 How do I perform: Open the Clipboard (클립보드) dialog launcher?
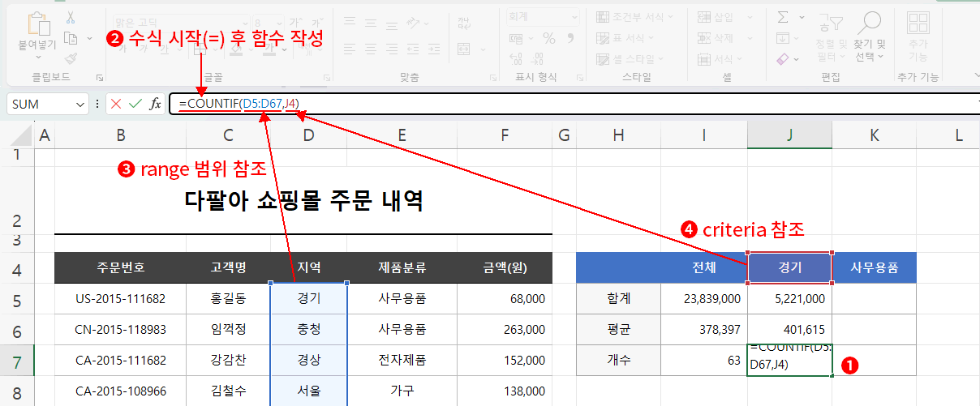(x=99, y=78)
